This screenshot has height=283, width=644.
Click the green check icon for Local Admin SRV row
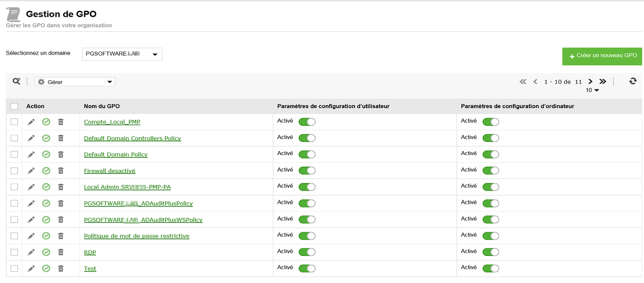coord(46,187)
